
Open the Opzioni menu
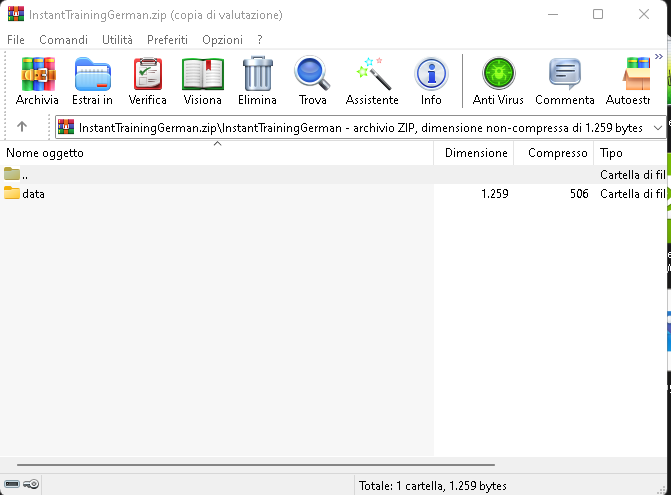[223, 40]
